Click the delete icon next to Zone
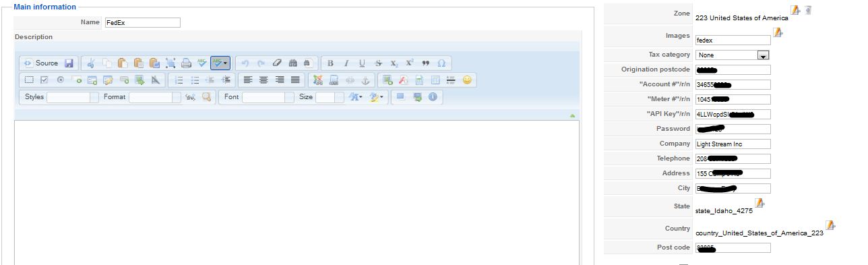 coord(808,10)
